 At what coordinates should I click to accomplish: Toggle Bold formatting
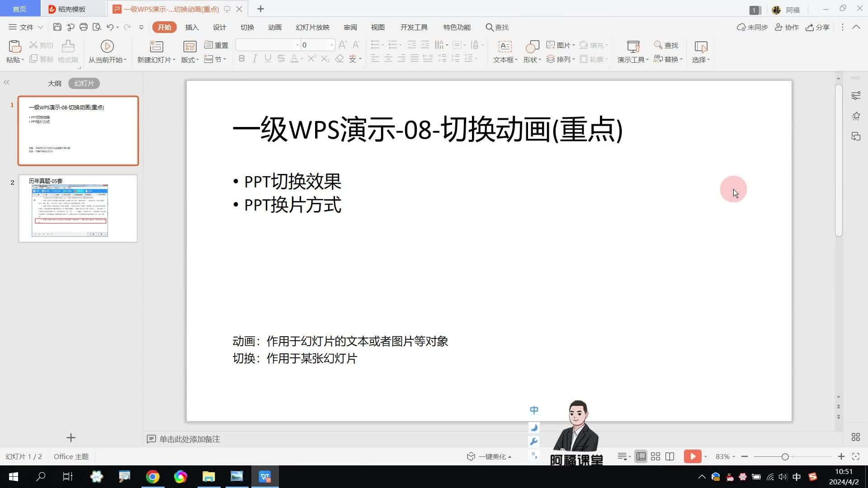pyautogui.click(x=241, y=59)
